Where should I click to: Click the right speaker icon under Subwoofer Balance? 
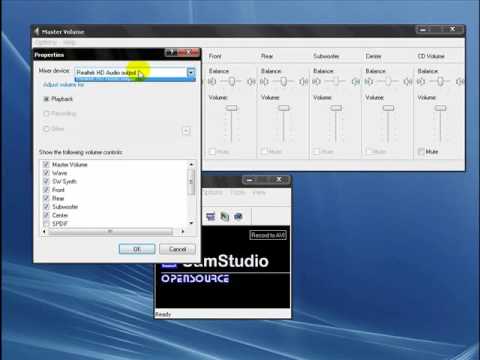click(356, 82)
